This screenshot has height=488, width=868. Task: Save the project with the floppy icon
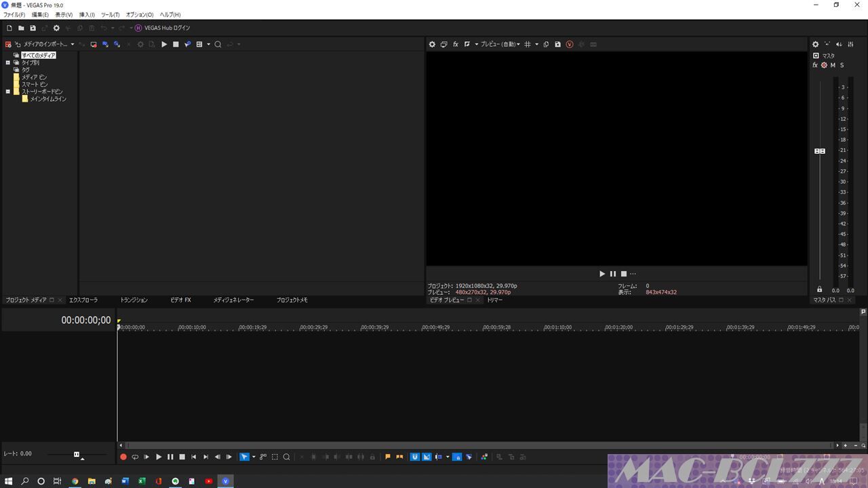pyautogui.click(x=33, y=28)
